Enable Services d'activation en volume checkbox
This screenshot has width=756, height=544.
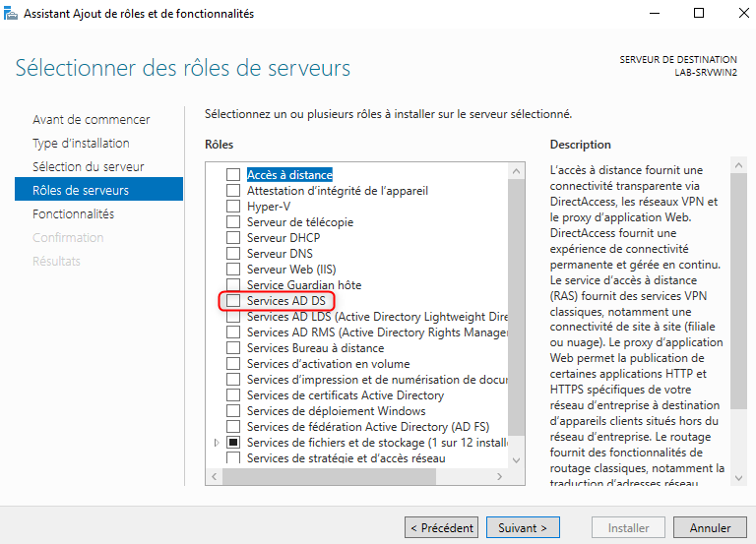tap(233, 364)
